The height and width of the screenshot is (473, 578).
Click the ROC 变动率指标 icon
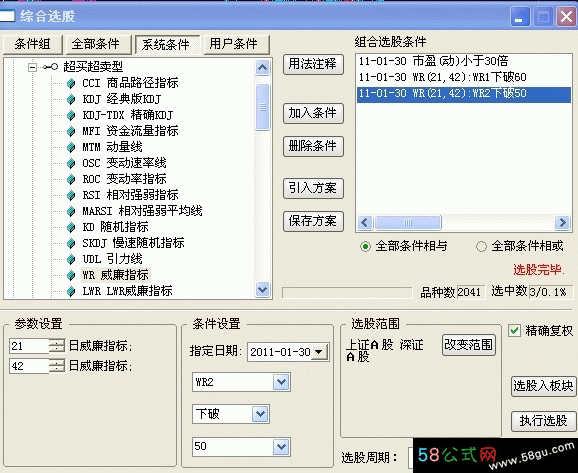click(x=71, y=179)
